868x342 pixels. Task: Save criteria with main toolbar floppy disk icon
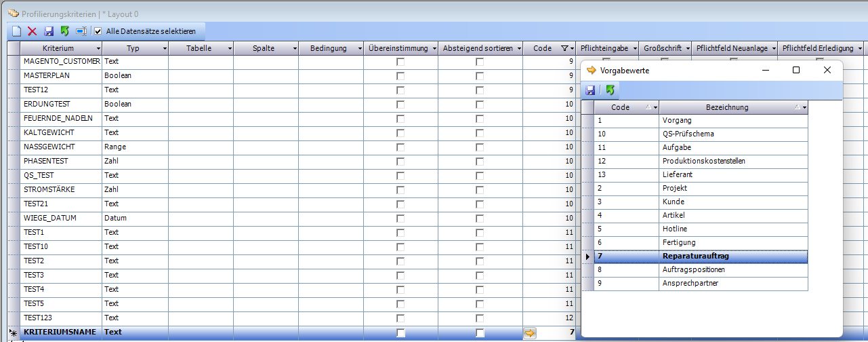point(49,31)
